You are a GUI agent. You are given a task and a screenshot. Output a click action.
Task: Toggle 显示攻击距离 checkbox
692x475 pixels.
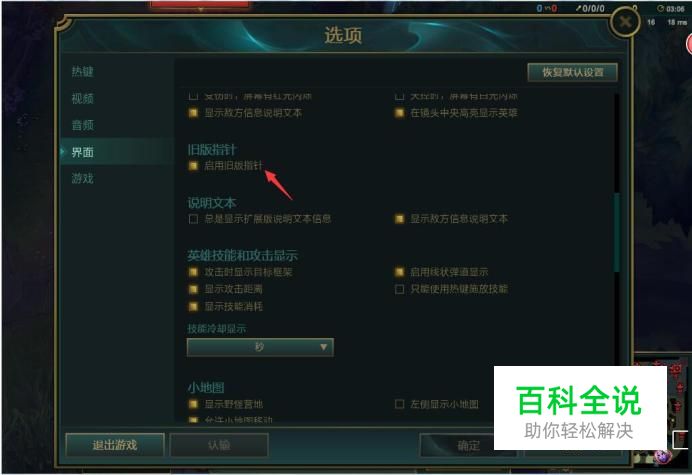(x=193, y=289)
